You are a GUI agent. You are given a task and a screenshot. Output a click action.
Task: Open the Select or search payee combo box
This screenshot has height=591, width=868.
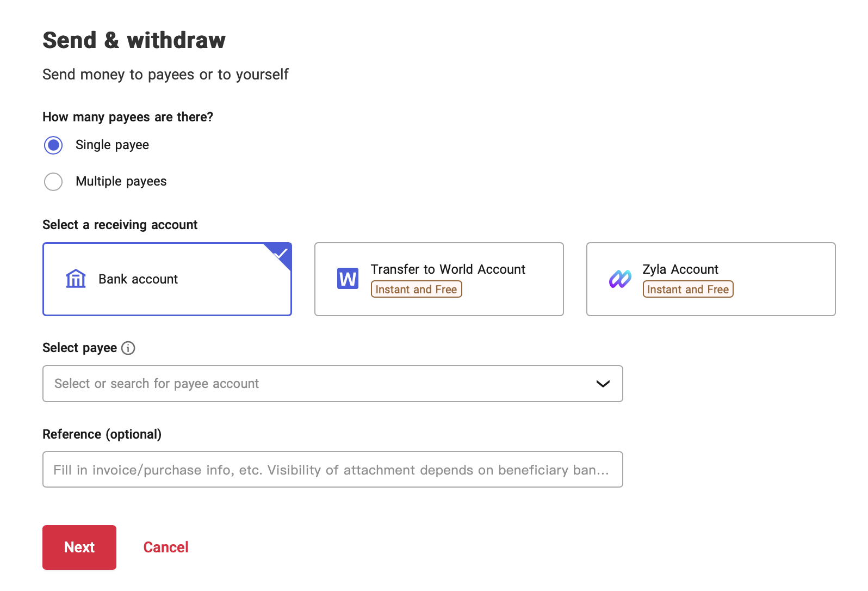(315, 384)
